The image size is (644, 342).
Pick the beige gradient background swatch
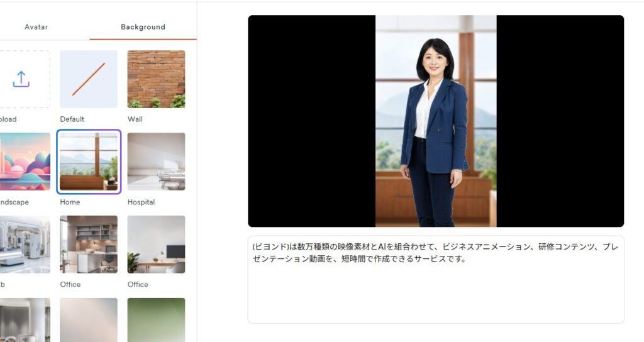[x=88, y=320]
